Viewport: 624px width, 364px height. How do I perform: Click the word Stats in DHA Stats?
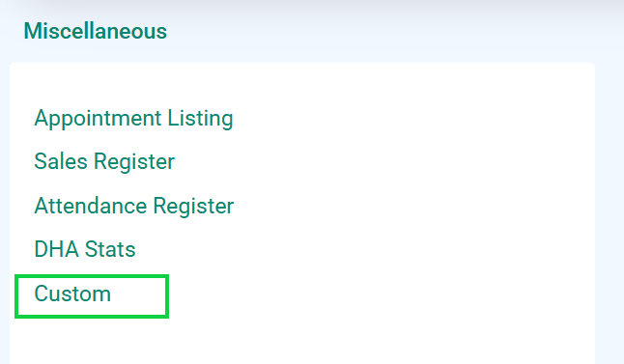pyautogui.click(x=110, y=249)
